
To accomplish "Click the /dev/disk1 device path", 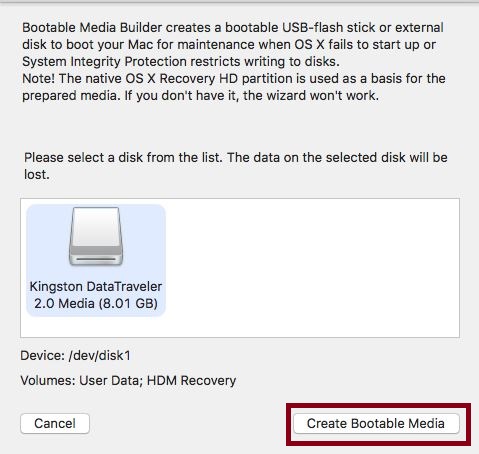I will [99, 356].
